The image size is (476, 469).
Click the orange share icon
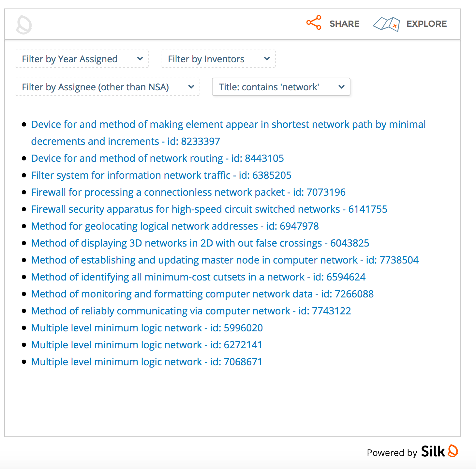tap(314, 23)
